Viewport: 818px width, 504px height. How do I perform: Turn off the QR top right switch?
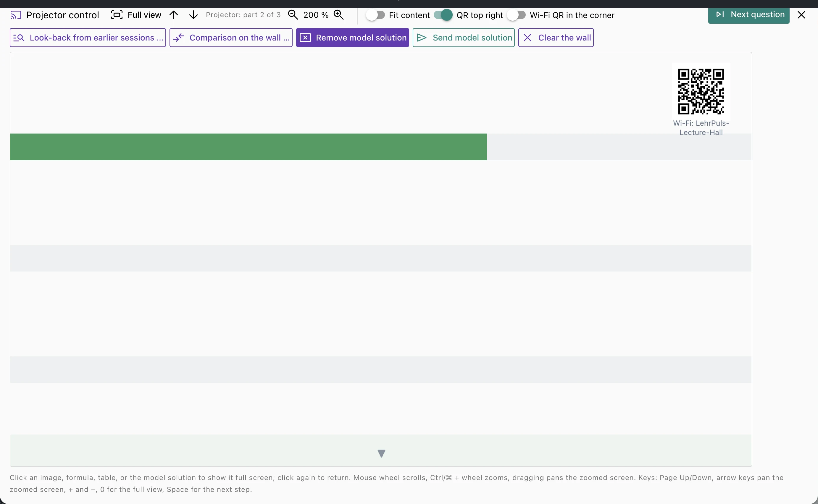pyautogui.click(x=443, y=15)
